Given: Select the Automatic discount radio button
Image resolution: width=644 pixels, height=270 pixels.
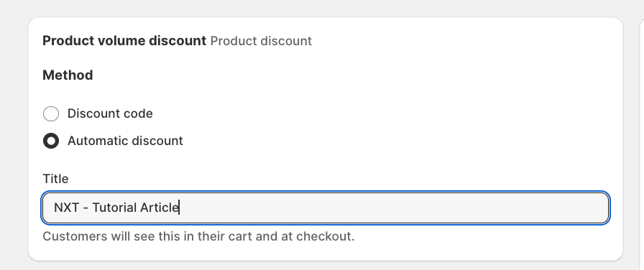Looking at the screenshot, I should [x=51, y=141].
